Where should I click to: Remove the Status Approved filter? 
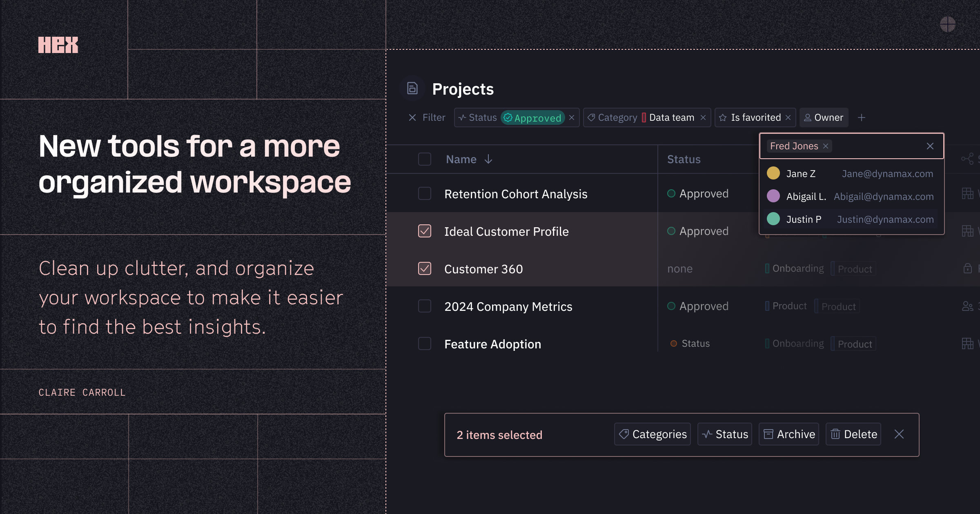572,117
